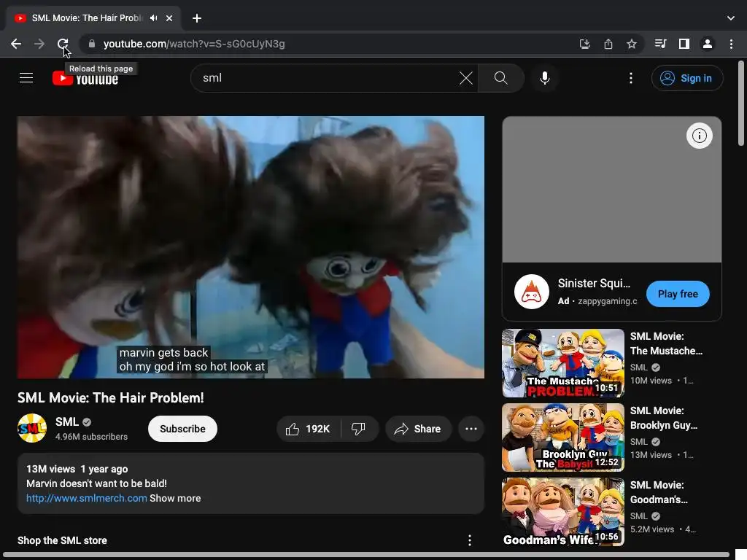
Task: Open SML Movie: Brooklyn Guy title
Action: click(x=664, y=418)
